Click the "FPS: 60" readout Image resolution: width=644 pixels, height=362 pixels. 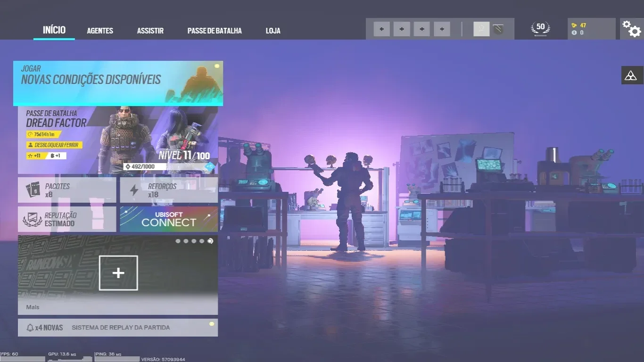coord(9,354)
